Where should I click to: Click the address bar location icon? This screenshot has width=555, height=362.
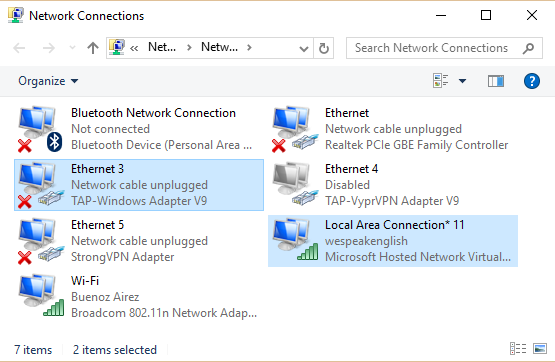[x=117, y=47]
